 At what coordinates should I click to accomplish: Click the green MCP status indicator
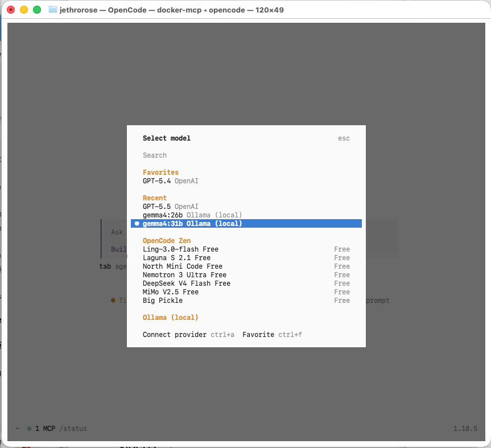pos(29,429)
